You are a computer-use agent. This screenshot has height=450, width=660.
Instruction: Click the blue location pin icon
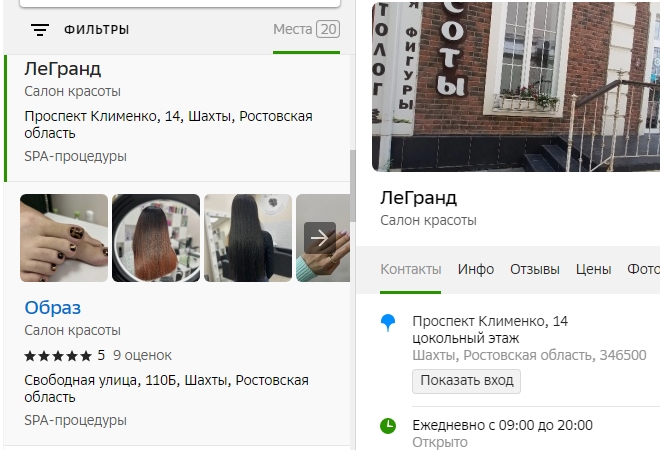pyautogui.click(x=388, y=323)
